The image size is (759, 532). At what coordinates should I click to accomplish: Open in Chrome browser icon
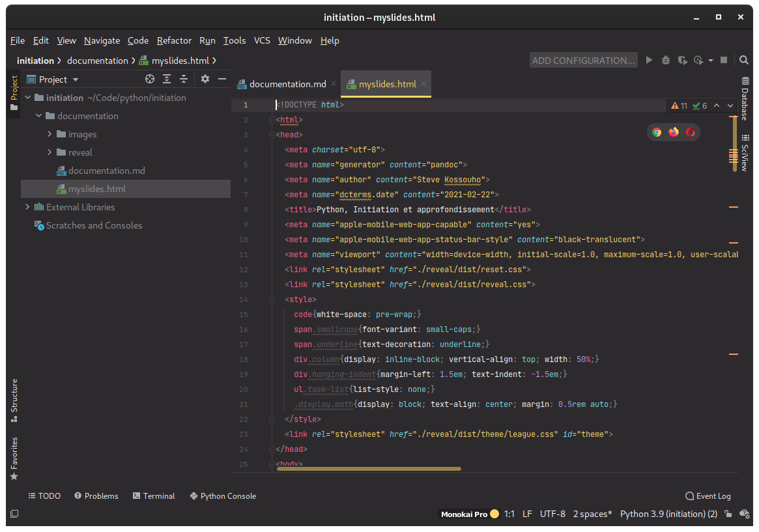pyautogui.click(x=657, y=132)
